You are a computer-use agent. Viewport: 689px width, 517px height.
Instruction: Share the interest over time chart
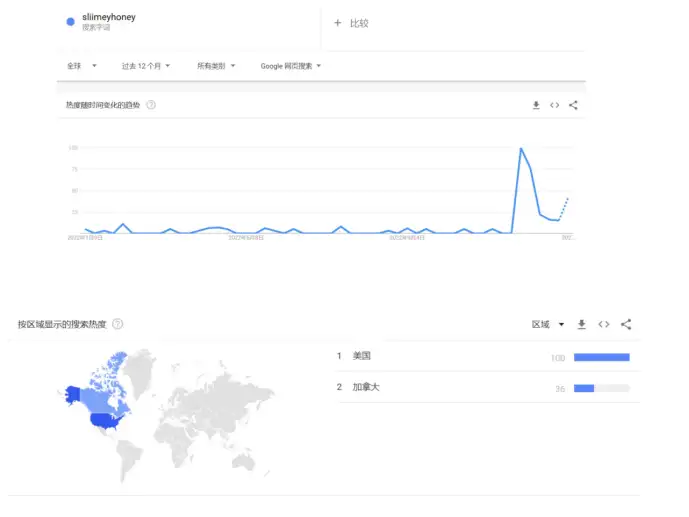click(x=573, y=105)
